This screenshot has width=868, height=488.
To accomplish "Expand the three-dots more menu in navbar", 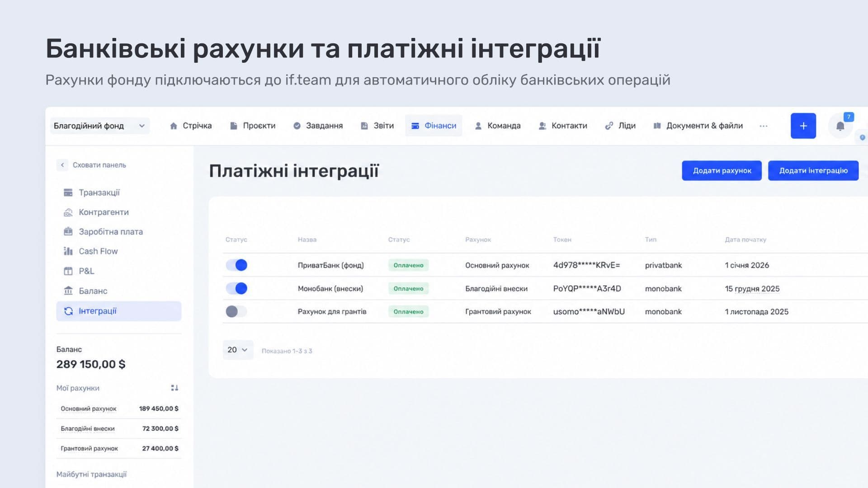I will click(764, 126).
